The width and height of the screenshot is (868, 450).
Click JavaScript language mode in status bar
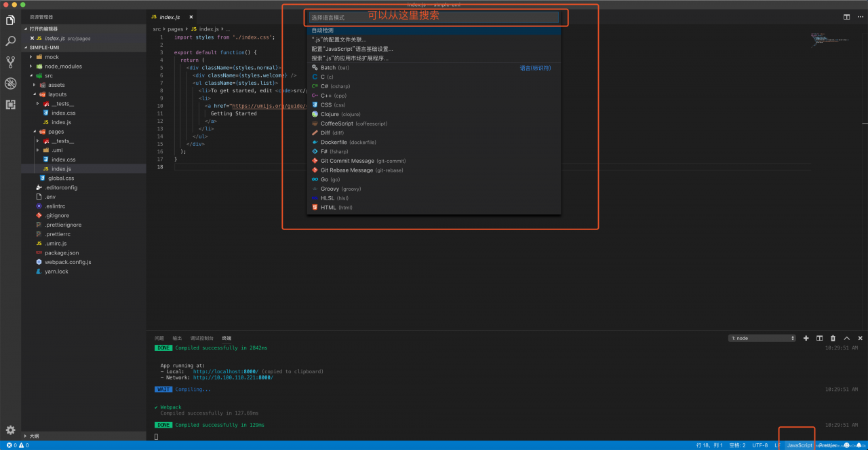pyautogui.click(x=799, y=445)
